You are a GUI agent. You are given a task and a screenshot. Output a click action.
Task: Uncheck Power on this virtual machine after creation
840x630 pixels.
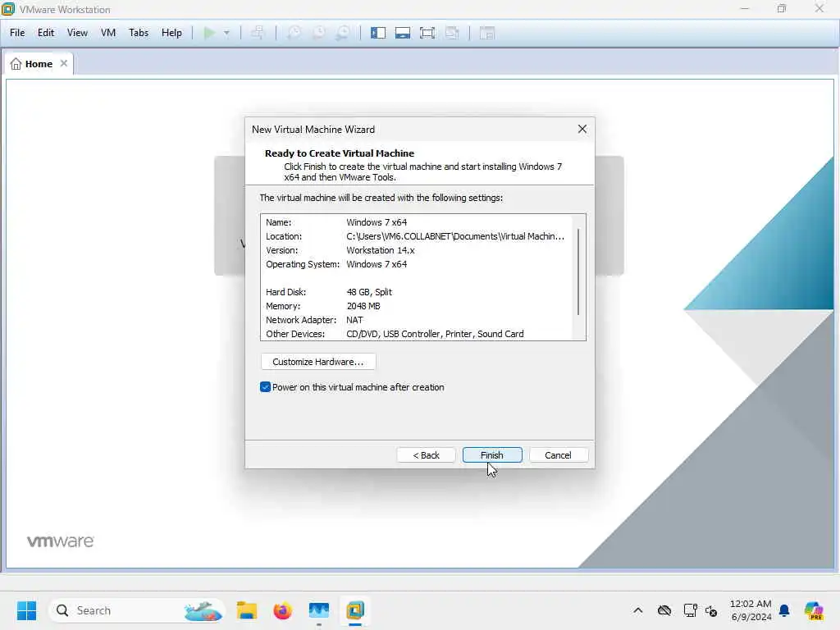(x=265, y=387)
